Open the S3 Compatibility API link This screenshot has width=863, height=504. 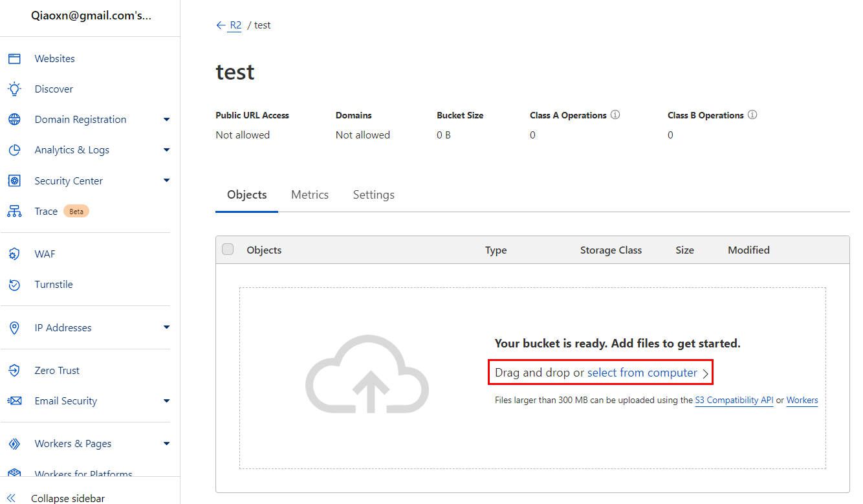pos(734,400)
